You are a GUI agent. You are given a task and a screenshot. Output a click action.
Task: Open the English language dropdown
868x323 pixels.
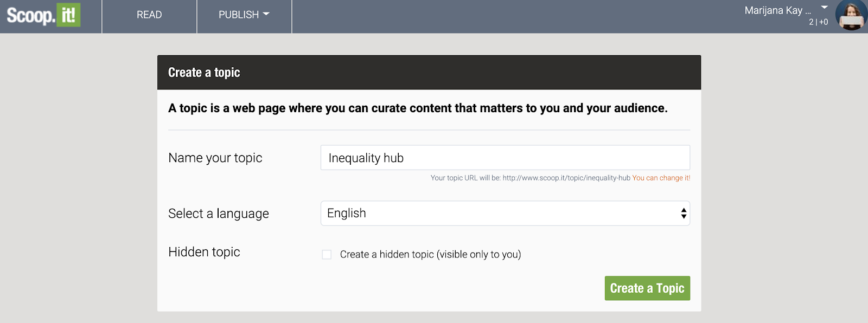(x=505, y=213)
